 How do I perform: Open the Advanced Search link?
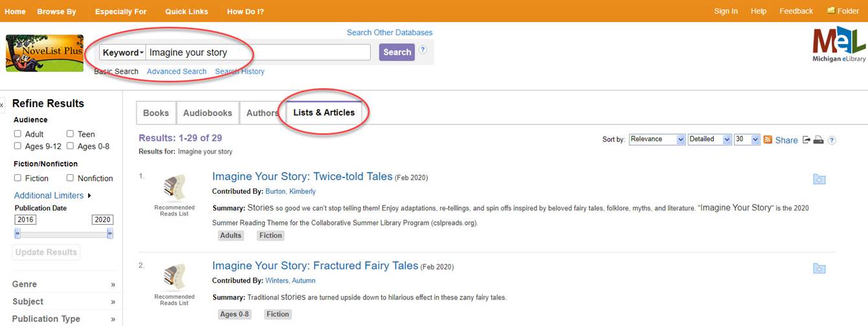pyautogui.click(x=176, y=71)
